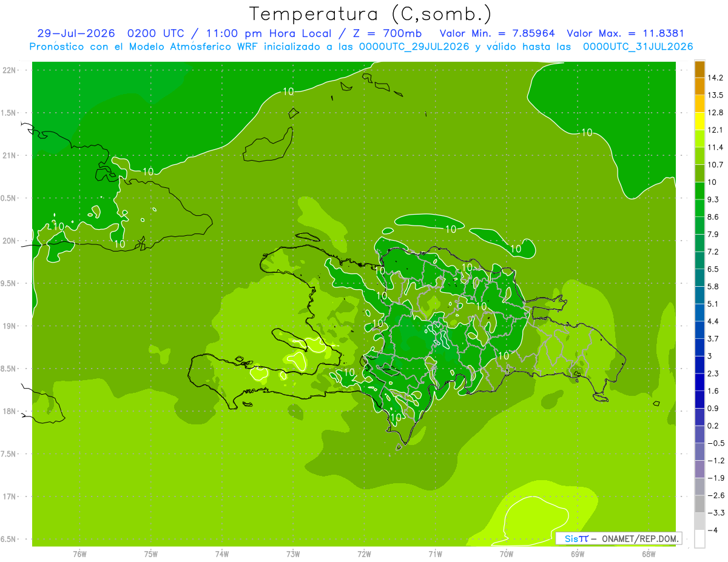This screenshot has width=728, height=562.
Task: Click the 12.8 color bar label
Action: coord(715,113)
